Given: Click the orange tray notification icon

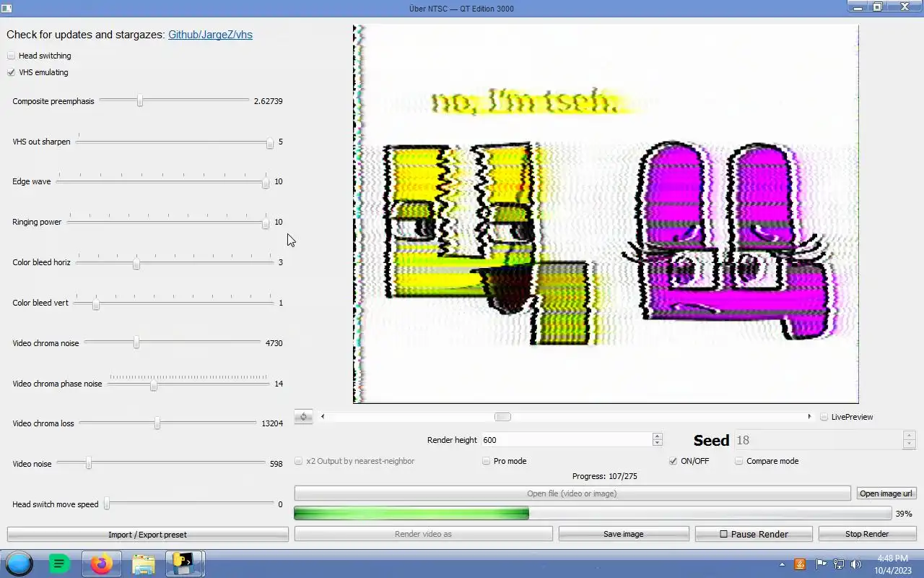Looking at the screenshot, I should [800, 564].
